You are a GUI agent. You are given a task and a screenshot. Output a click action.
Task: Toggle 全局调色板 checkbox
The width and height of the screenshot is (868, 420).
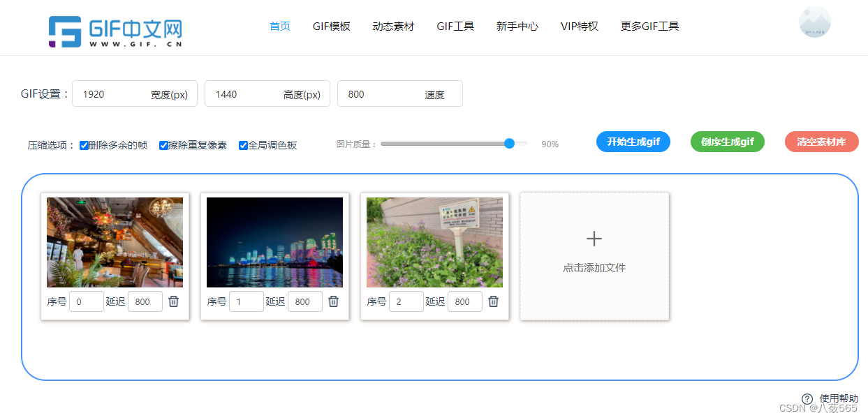point(243,145)
